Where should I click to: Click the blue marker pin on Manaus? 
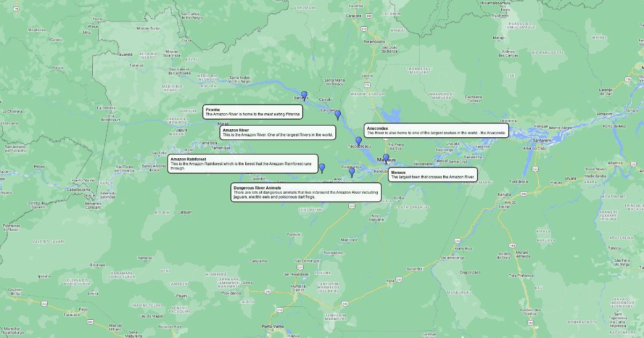(386, 158)
